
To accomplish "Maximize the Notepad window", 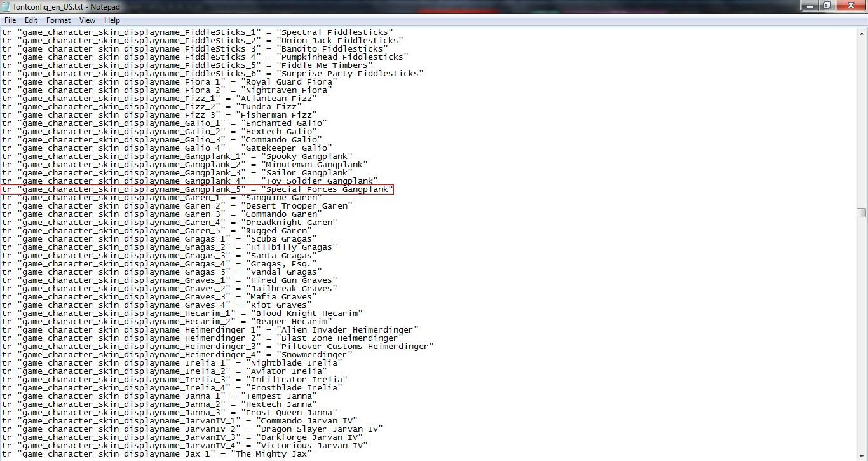I will 826,6.
